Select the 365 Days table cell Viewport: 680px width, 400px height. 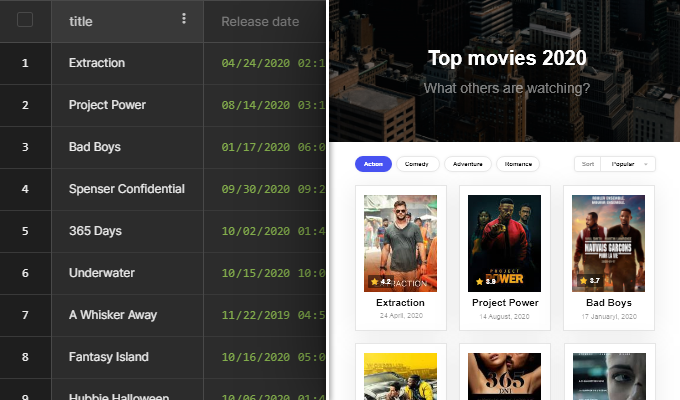click(x=128, y=231)
